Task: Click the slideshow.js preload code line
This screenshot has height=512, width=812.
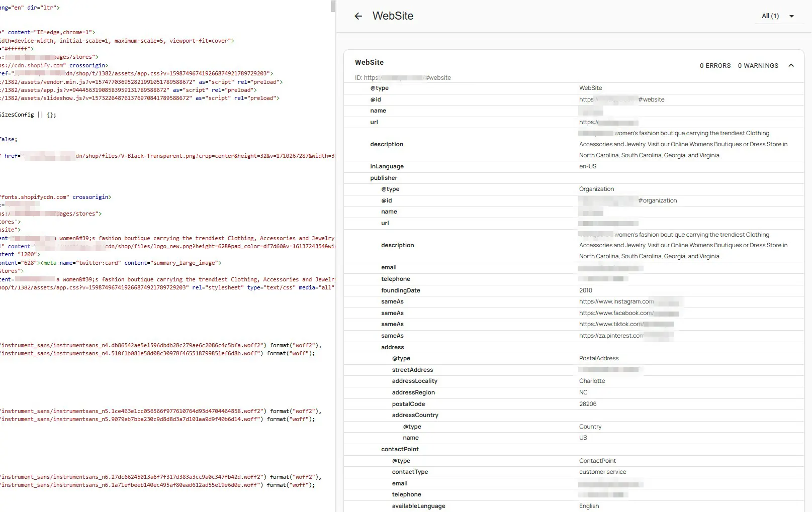Action: (139, 98)
